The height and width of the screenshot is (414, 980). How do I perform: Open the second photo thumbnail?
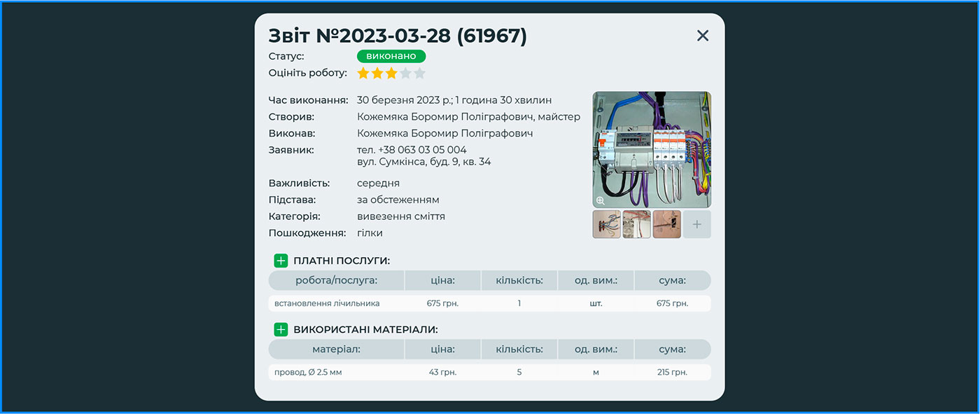(x=636, y=224)
